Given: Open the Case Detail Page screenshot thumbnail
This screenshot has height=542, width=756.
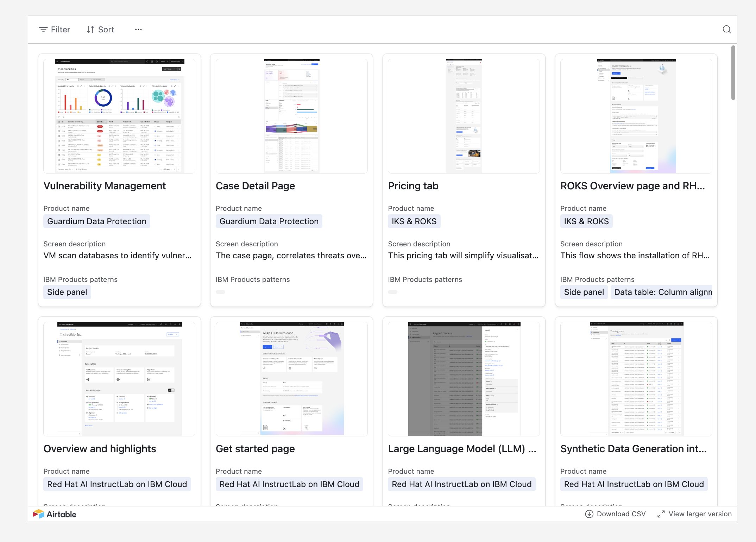Looking at the screenshot, I should [292, 116].
